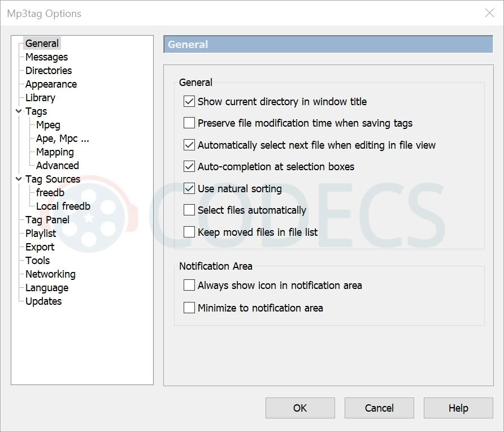Toggle Show current directory in window title
Viewport: 504px width, 432px height.
pos(189,102)
